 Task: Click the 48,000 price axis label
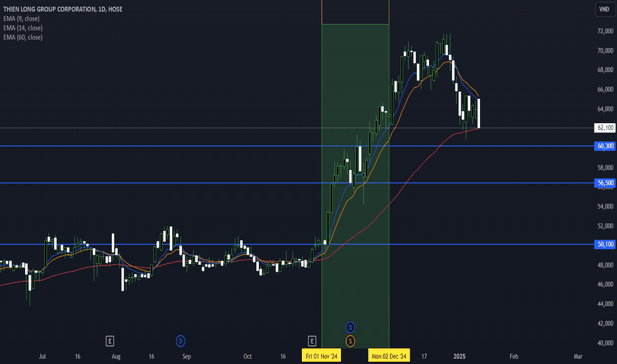605,265
